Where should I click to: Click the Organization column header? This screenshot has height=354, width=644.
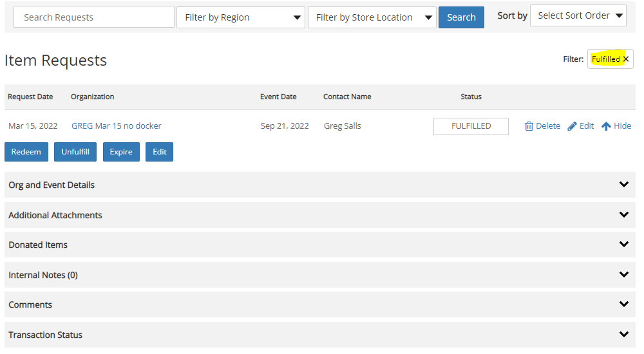pyautogui.click(x=92, y=97)
